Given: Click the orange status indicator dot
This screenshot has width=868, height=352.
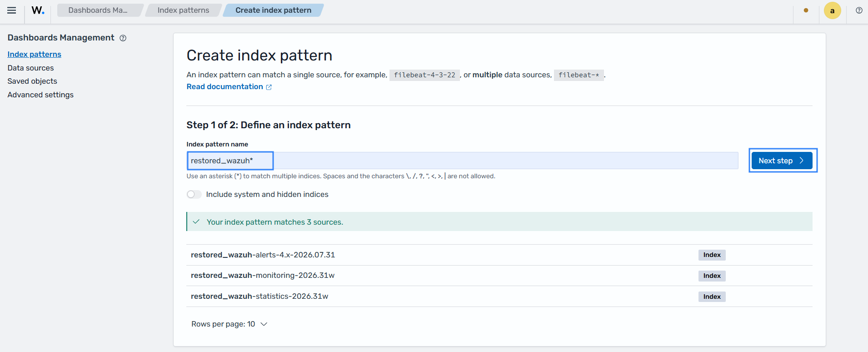Looking at the screenshot, I should click(806, 10).
